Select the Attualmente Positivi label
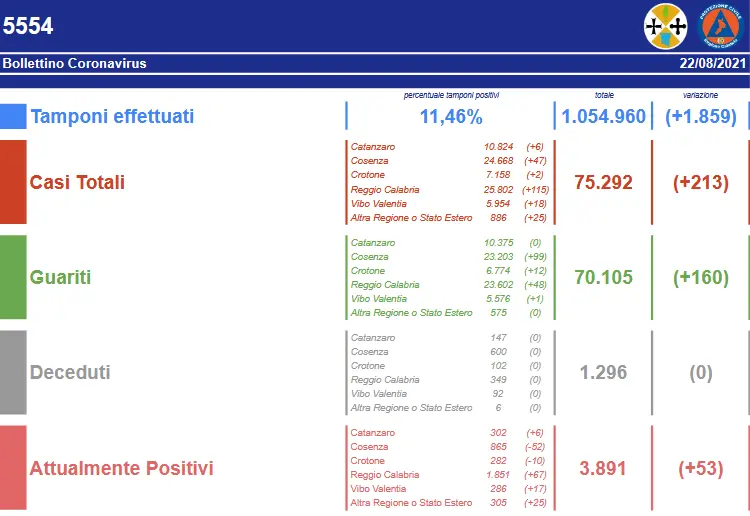Screen dimensions: 750x516 coord(121,467)
